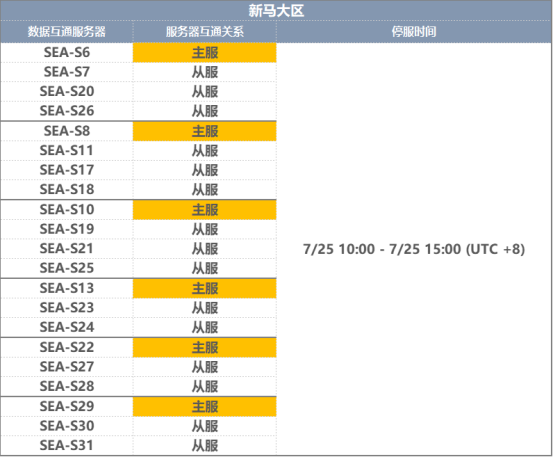Click the SEA-S29 server cell
The image size is (554, 457).
pyautogui.click(x=67, y=406)
